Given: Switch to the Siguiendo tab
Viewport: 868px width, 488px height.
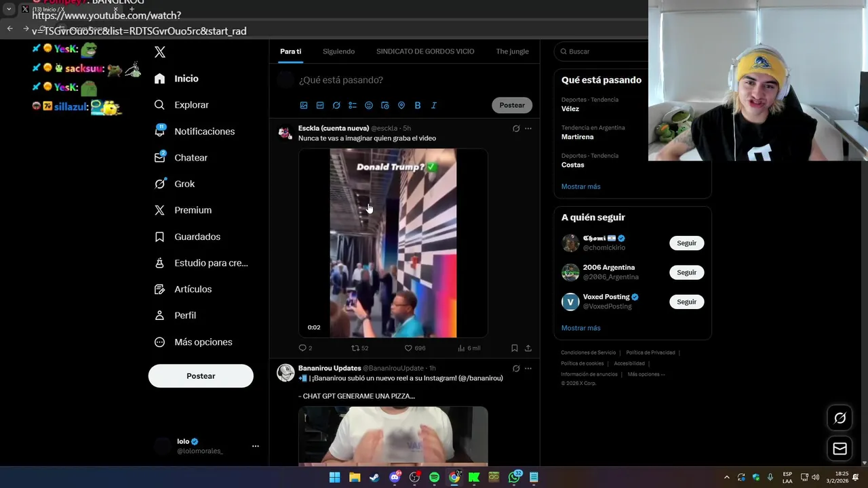Looking at the screenshot, I should coord(338,52).
